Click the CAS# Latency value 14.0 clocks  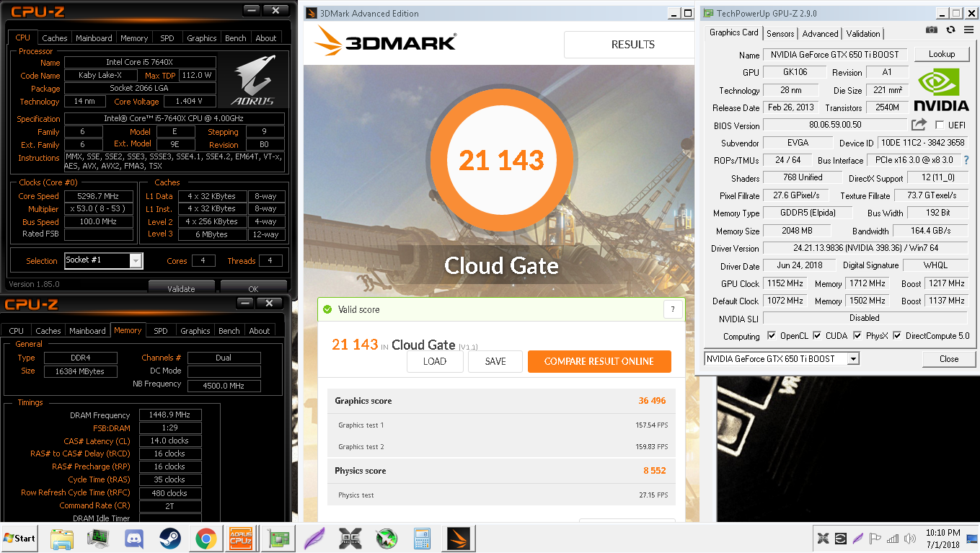170,441
